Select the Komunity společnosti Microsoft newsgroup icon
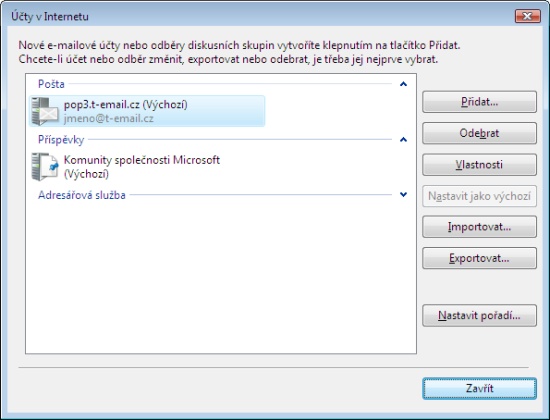 (45, 167)
